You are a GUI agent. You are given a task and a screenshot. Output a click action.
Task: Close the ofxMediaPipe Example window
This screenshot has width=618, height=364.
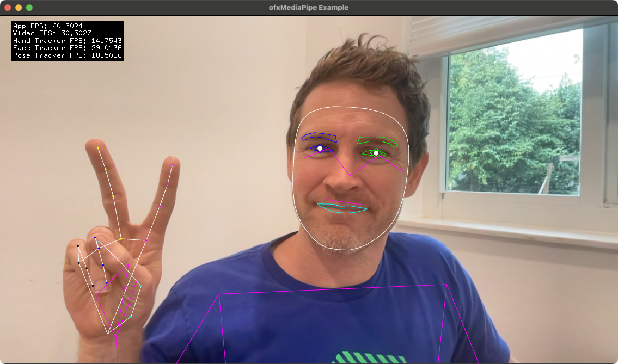point(8,8)
